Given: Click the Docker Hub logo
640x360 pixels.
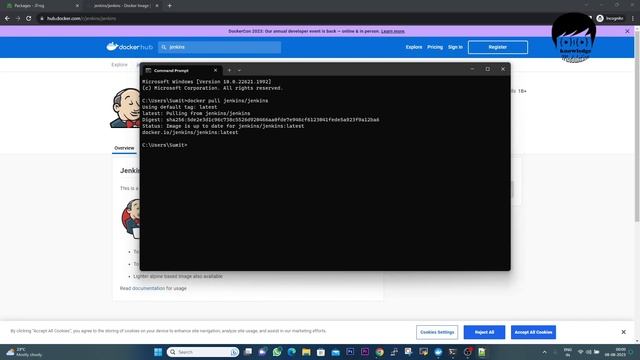Looking at the screenshot, I should [129, 47].
